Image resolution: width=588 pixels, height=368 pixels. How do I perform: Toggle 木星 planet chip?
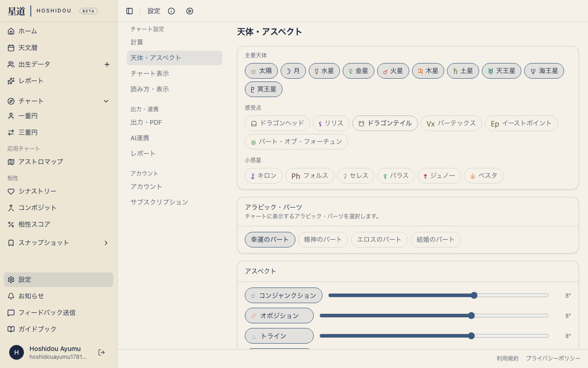[428, 71]
